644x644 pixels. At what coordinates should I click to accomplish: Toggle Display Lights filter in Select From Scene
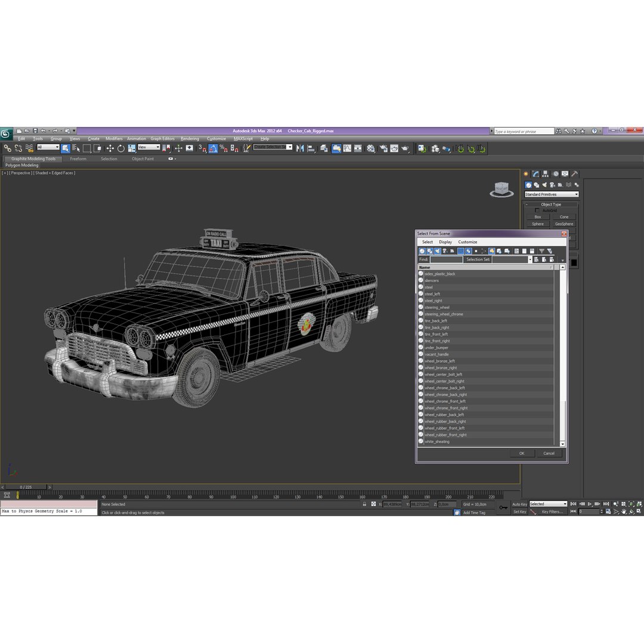point(438,251)
